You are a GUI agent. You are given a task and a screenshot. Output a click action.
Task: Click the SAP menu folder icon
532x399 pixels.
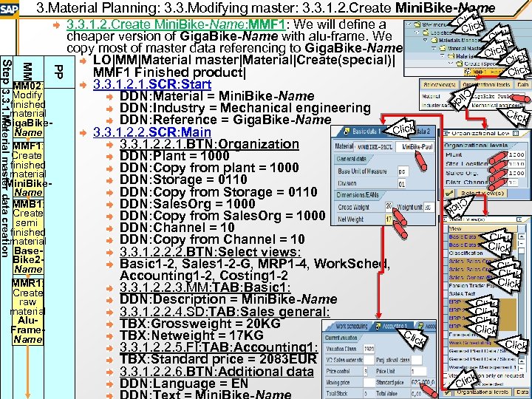tap(417, 25)
